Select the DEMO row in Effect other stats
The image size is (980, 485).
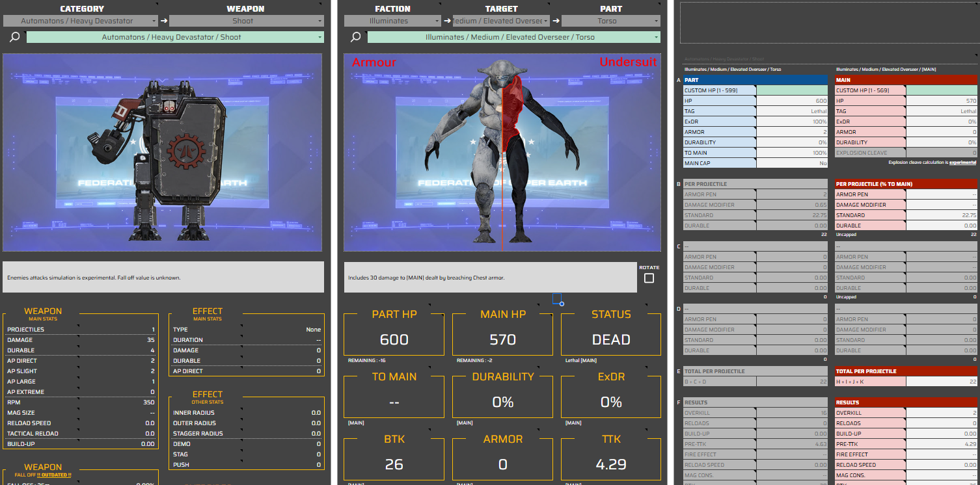(x=247, y=444)
